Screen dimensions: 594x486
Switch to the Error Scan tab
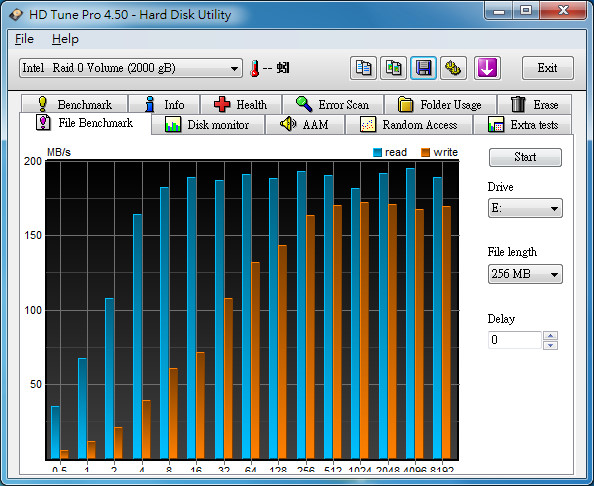pyautogui.click(x=333, y=104)
